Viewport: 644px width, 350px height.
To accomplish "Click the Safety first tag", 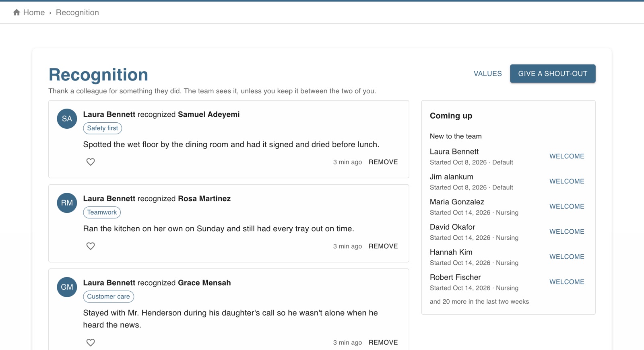I will pos(103,128).
